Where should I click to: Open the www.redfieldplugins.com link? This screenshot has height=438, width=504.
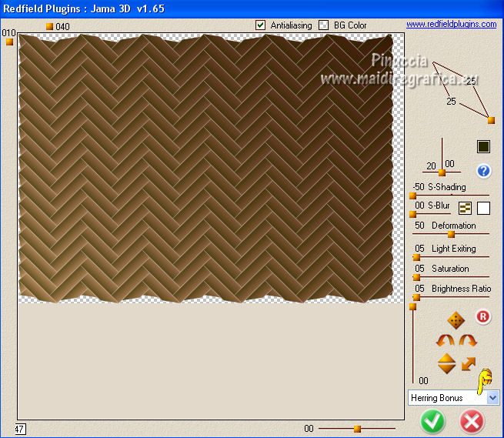[x=451, y=24]
